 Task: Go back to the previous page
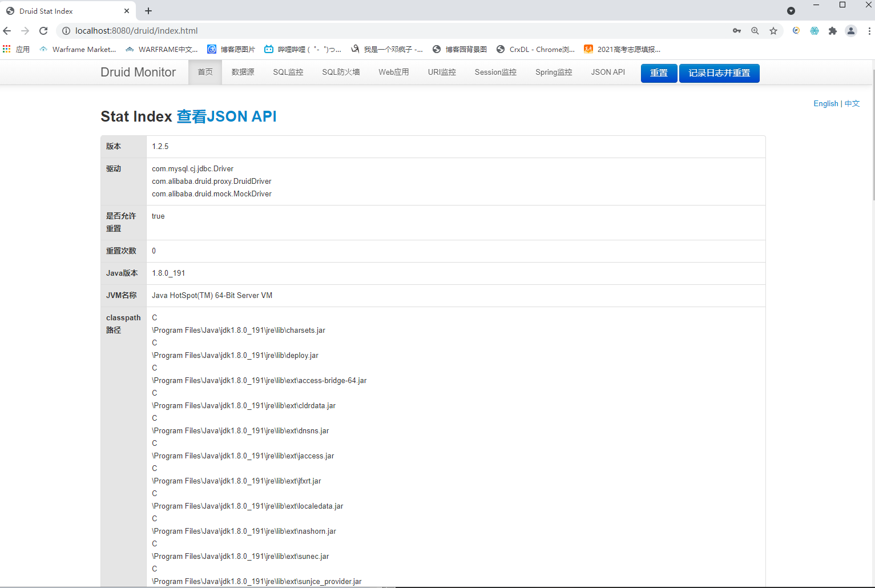7,31
